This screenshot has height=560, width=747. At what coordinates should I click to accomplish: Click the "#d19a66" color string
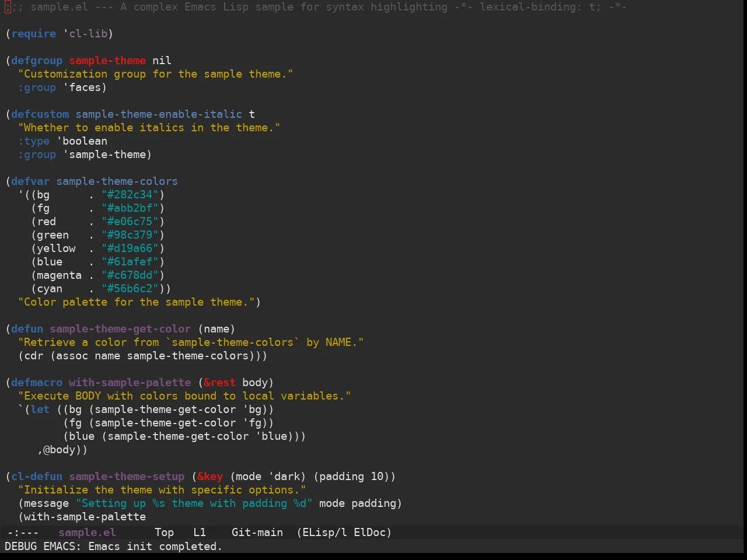[130, 249]
